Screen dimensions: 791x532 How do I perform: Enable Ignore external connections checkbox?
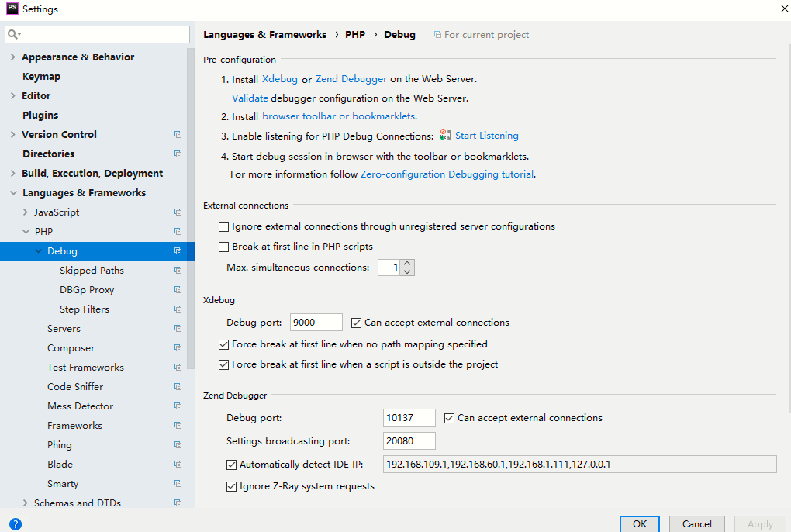point(223,227)
